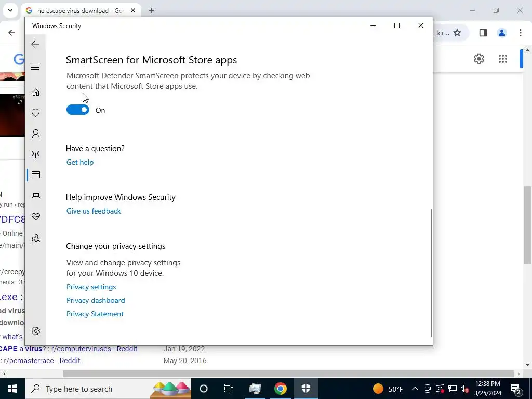Click Chrome page horizontal scrollbar

coord(288,374)
